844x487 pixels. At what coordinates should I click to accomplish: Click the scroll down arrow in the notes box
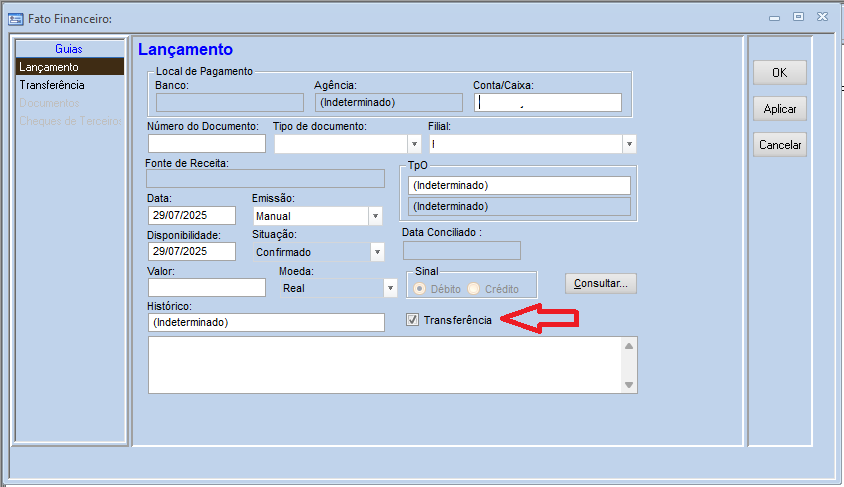(629, 385)
